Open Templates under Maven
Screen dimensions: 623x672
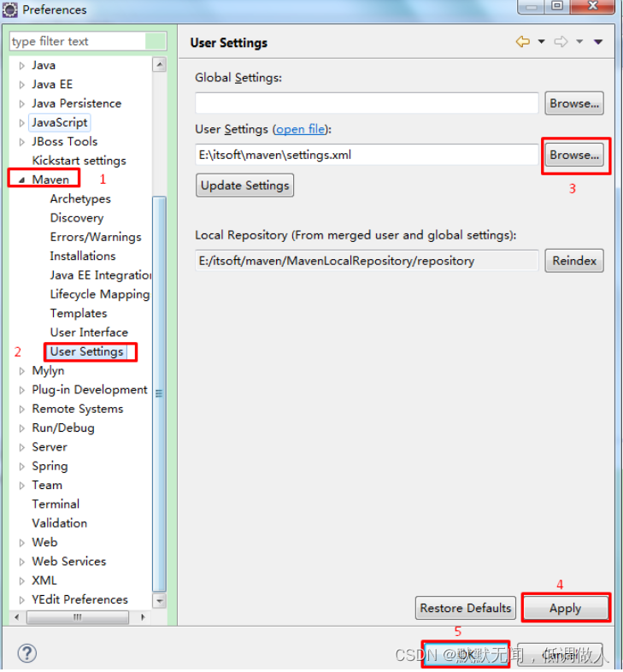[x=79, y=314]
